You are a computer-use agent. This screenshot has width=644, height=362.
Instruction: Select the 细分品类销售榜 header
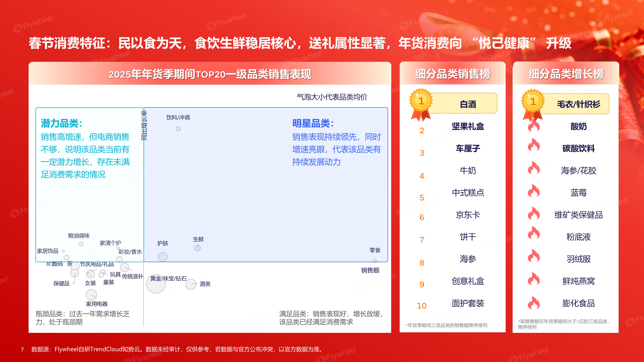point(452,74)
